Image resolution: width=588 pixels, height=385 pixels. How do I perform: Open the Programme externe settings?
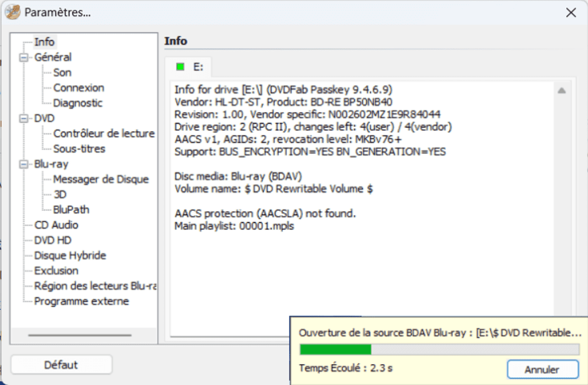coord(81,301)
